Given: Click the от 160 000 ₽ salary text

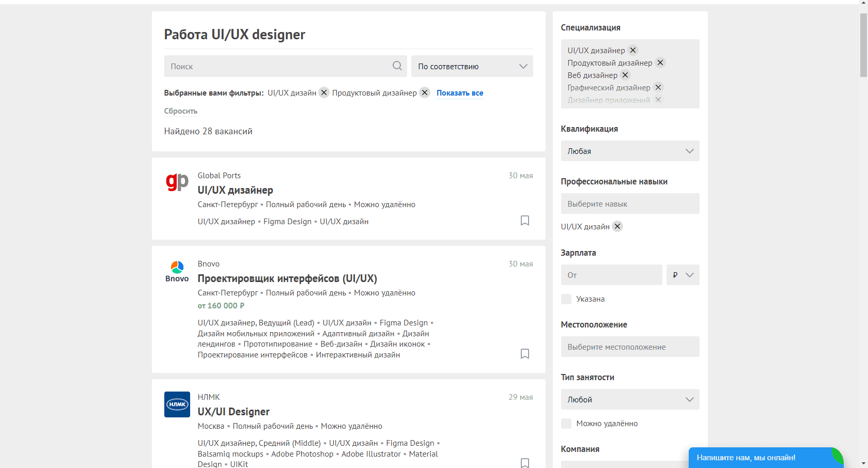Looking at the screenshot, I should click(x=221, y=306).
